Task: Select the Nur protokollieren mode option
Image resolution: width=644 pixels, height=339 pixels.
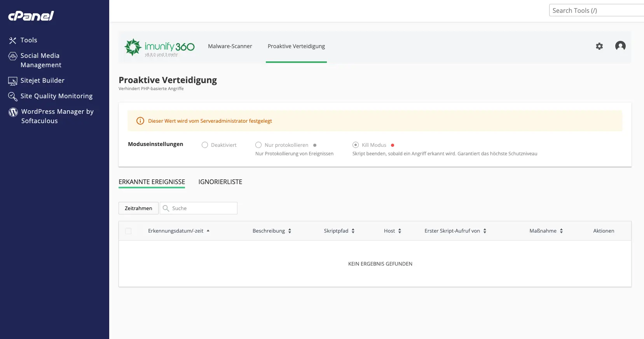Action: pos(258,145)
